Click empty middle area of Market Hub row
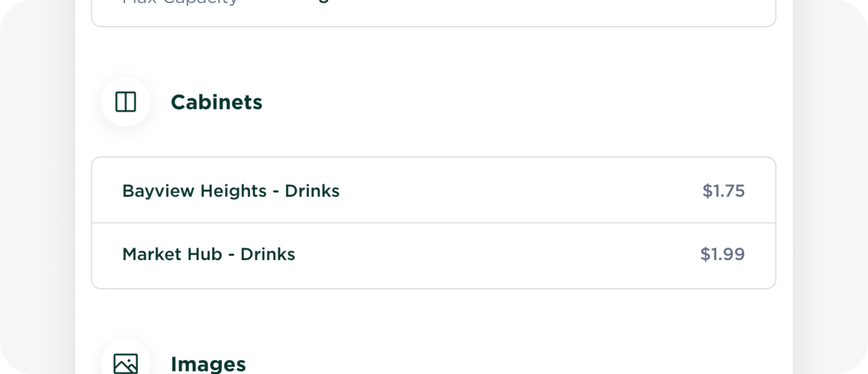Viewport: 868px width, 374px height. (x=501, y=254)
